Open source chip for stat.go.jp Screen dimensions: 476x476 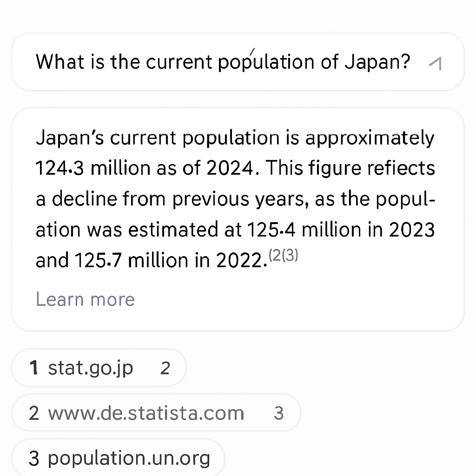pyautogui.click(x=91, y=367)
